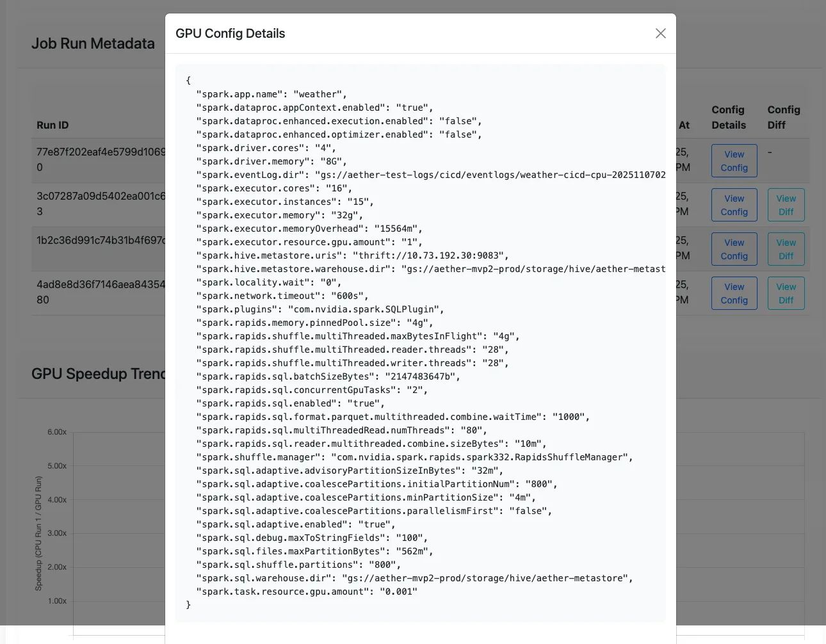Click the Config Details column header
This screenshot has width=826, height=644.
point(728,117)
